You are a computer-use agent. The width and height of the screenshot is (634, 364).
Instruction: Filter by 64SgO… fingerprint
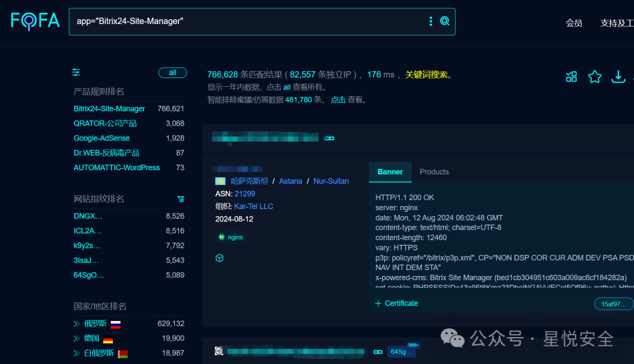(x=89, y=275)
